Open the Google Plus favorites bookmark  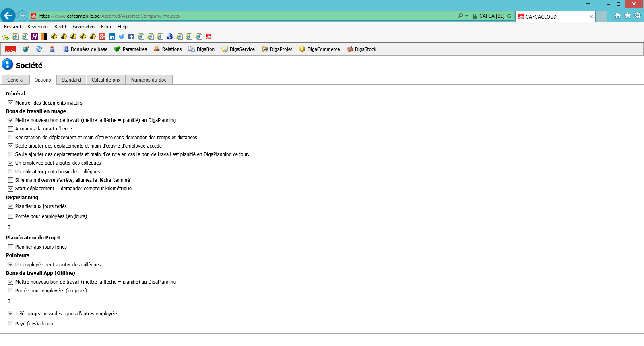click(x=102, y=37)
